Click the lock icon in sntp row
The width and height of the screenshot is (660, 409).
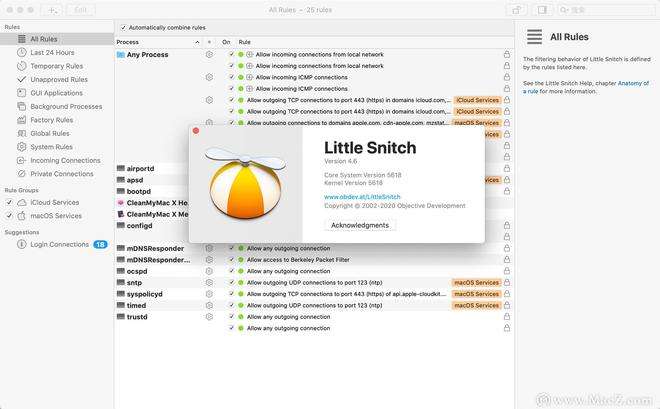point(507,282)
